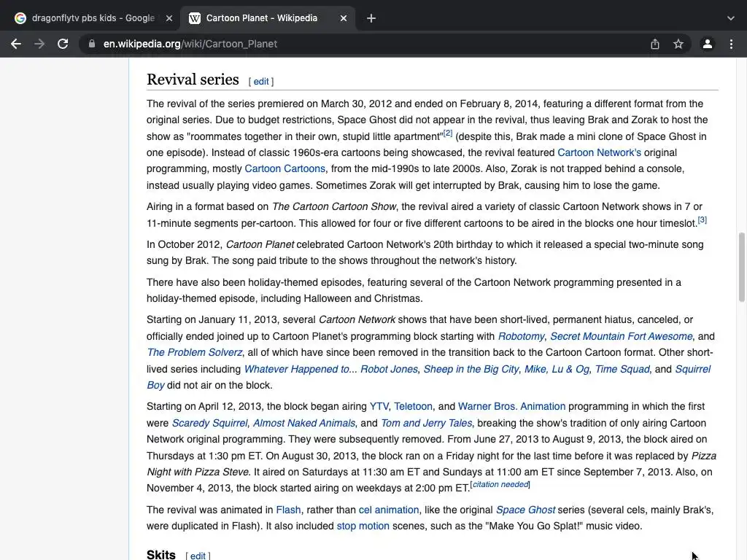Open the Teletoon link
Image resolution: width=747 pixels, height=560 pixels.
pyautogui.click(x=413, y=406)
